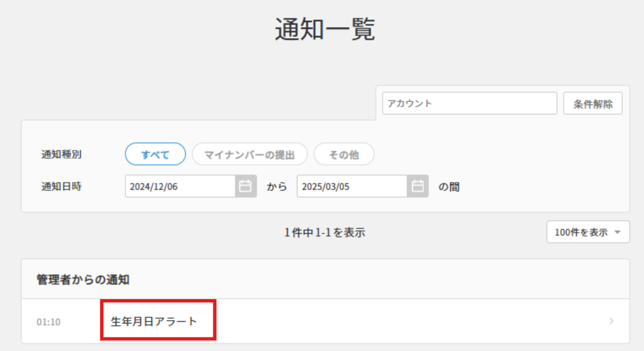Screen dimensions: 644x351
Task: Click the 通知日時 label
Action: click(62, 187)
